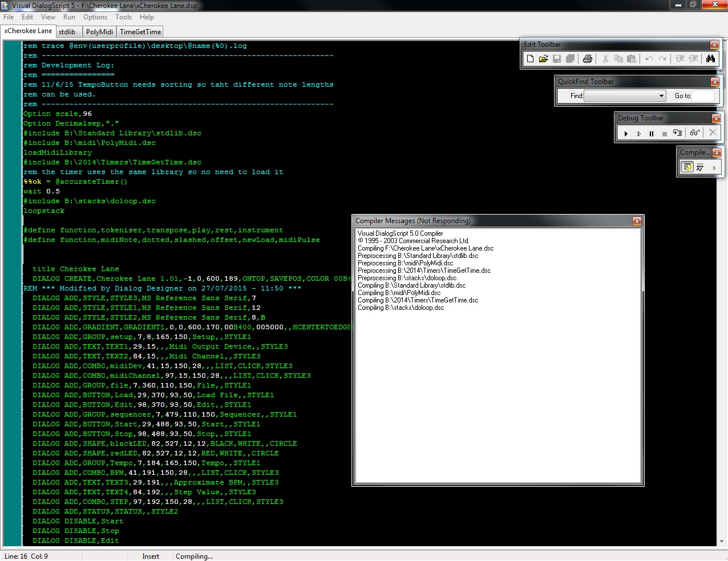Image resolution: width=728 pixels, height=561 pixels.
Task: Open the View menu
Action: click(48, 17)
